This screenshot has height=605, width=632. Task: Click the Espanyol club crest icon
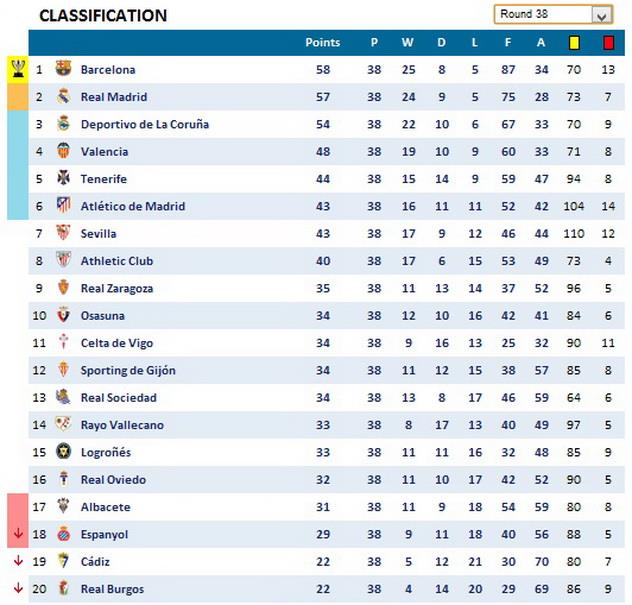(x=64, y=534)
